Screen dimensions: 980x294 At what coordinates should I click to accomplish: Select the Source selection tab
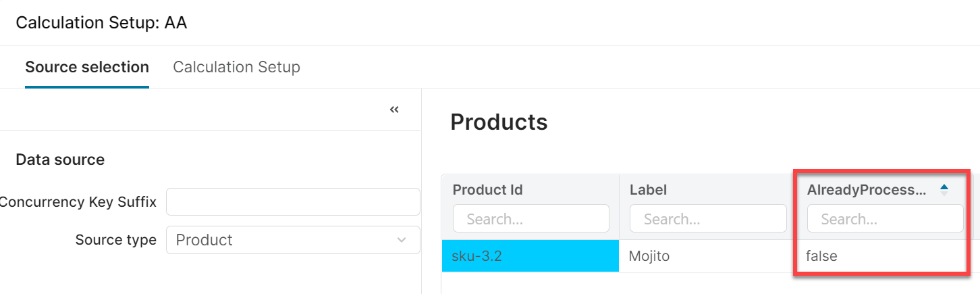coord(86,67)
